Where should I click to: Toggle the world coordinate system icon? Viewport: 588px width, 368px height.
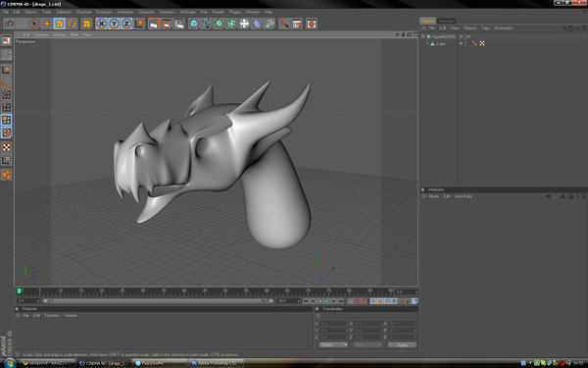[x=139, y=24]
